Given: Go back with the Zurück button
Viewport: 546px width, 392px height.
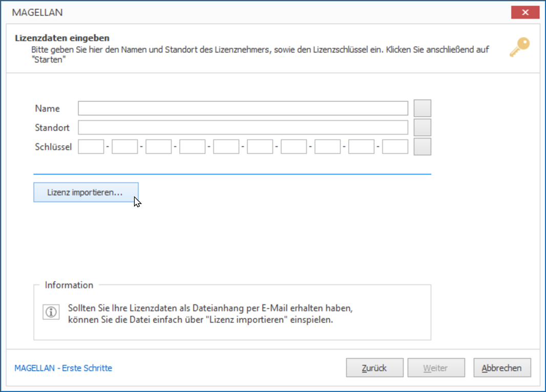Looking at the screenshot, I should (375, 367).
